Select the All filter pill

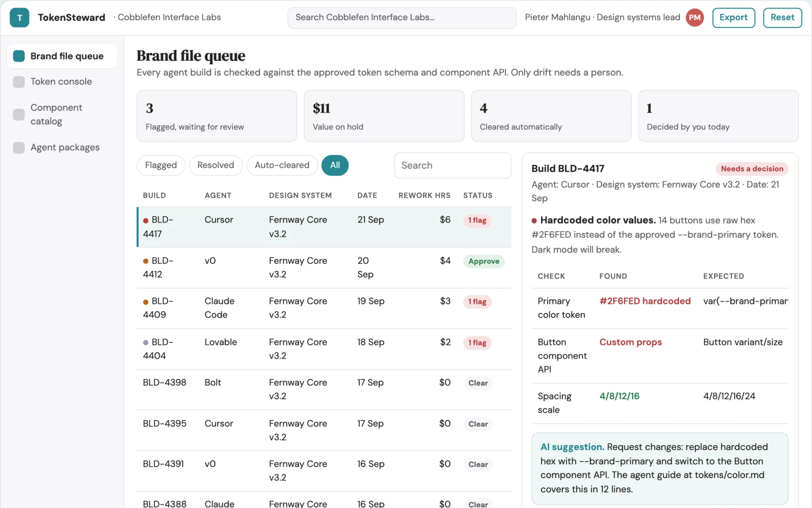[335, 165]
